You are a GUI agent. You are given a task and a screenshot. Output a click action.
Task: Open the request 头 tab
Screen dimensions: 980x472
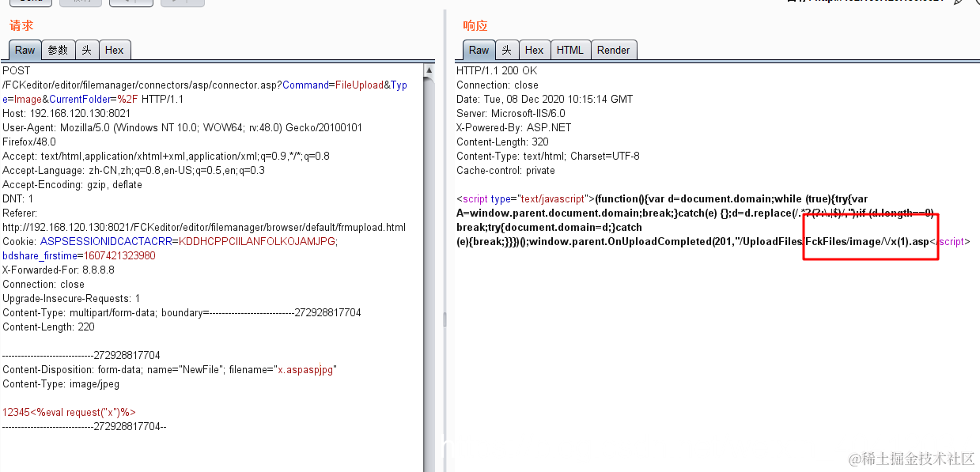click(x=87, y=50)
